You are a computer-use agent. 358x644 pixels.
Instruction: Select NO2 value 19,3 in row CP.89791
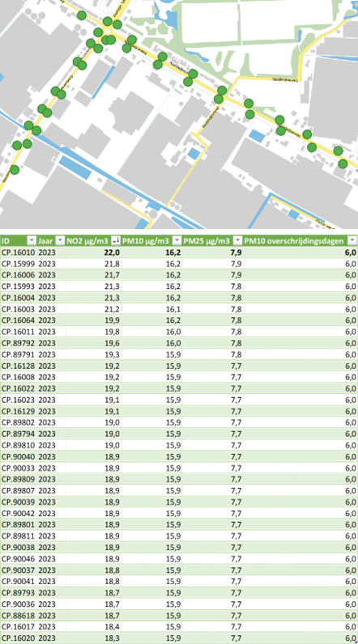(x=113, y=354)
